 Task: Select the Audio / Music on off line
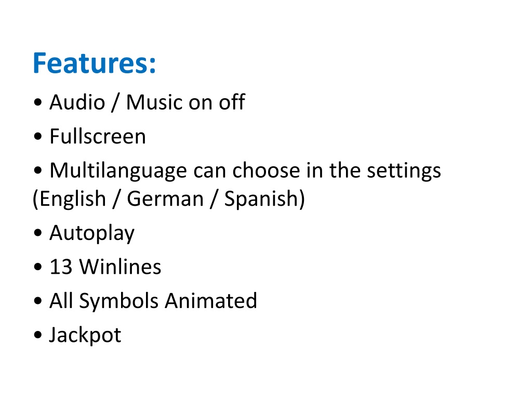click(147, 102)
